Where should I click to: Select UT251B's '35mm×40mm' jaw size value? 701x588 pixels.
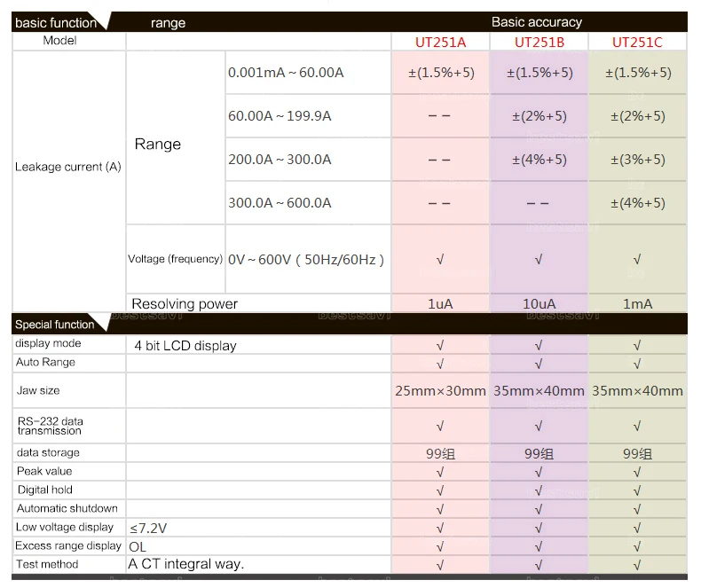540,391
